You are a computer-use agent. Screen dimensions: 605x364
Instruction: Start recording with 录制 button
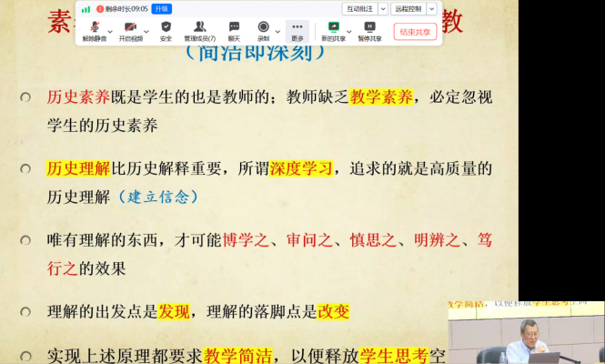tap(263, 31)
